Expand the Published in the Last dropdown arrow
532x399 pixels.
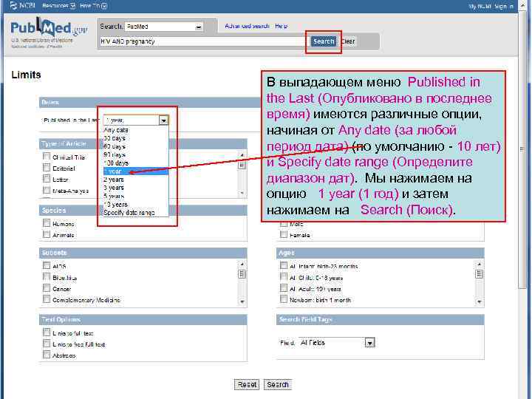coord(163,120)
